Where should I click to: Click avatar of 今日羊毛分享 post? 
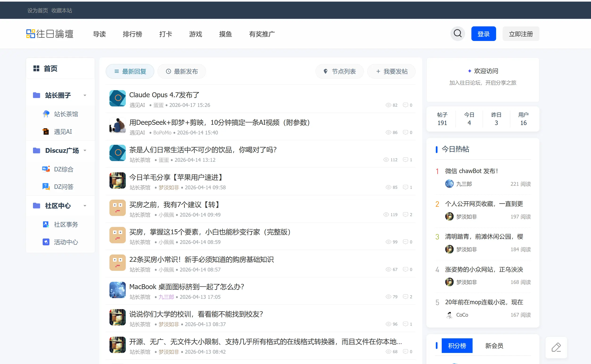click(117, 180)
